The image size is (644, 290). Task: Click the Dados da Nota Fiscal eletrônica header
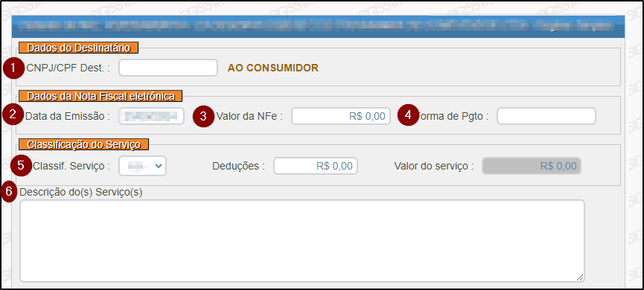point(101,96)
